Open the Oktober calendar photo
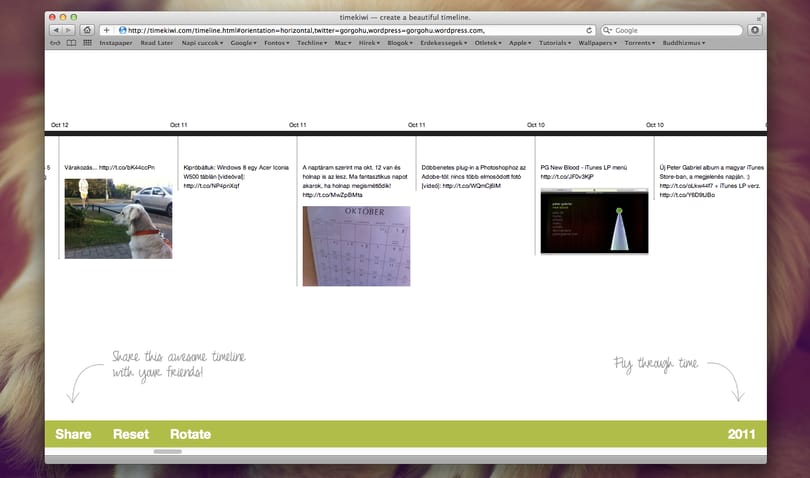This screenshot has width=810, height=478. (x=356, y=246)
